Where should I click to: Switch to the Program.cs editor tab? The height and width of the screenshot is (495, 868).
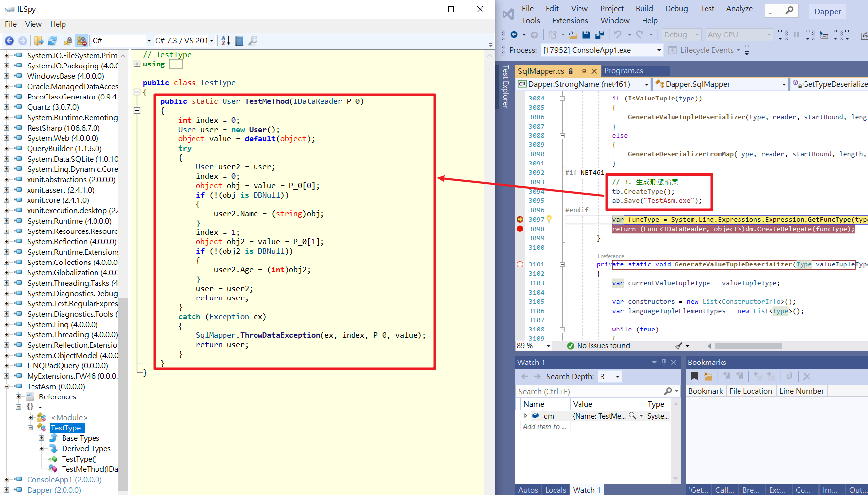point(623,71)
